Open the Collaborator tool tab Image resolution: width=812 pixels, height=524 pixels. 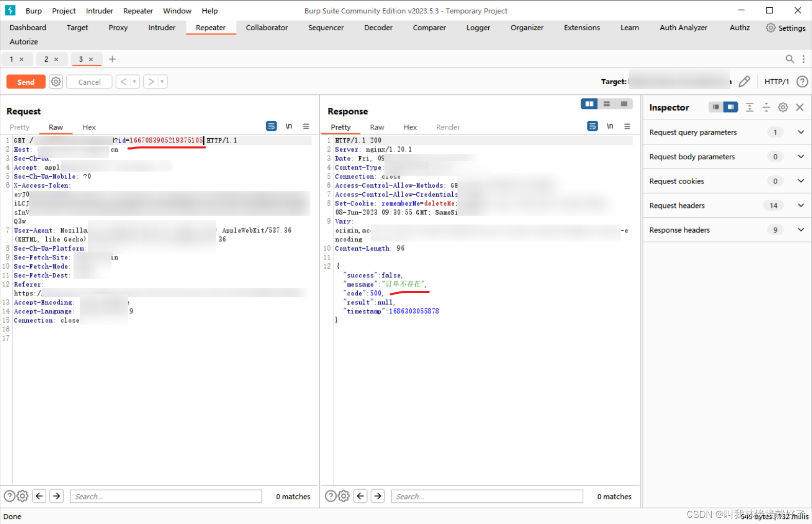point(267,28)
